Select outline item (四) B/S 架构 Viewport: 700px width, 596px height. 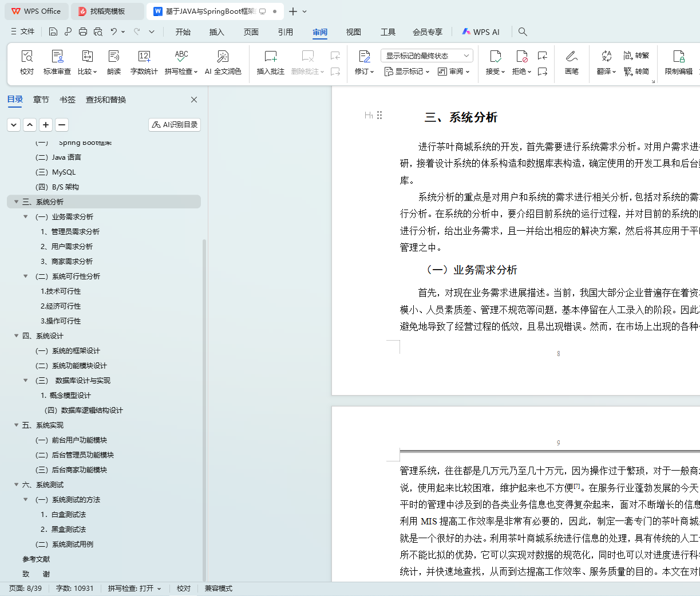pyautogui.click(x=57, y=187)
